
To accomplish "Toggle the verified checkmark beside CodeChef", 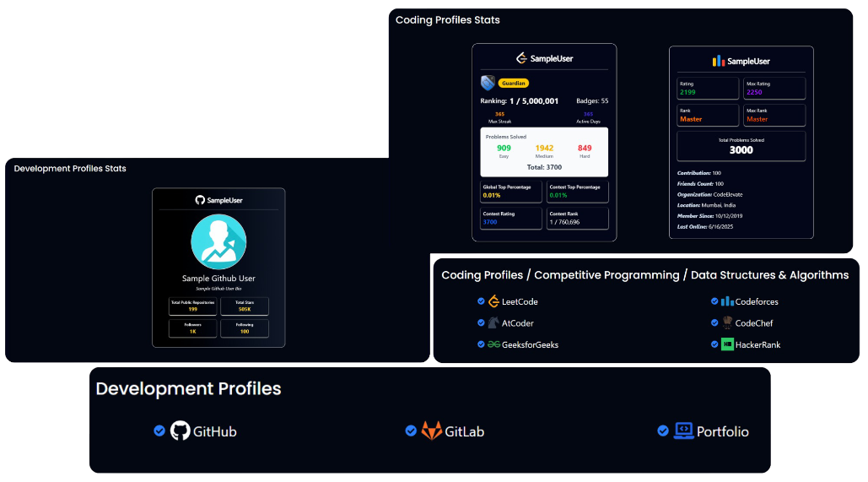I will [714, 322].
